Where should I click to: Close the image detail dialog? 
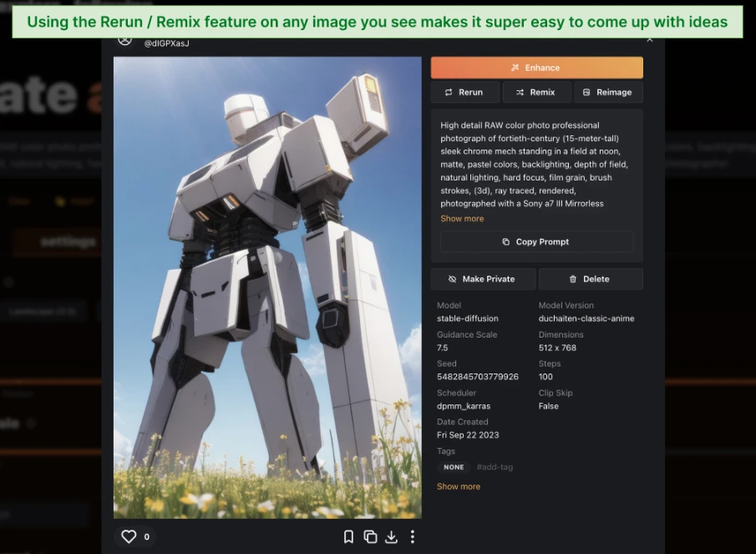[x=650, y=39]
